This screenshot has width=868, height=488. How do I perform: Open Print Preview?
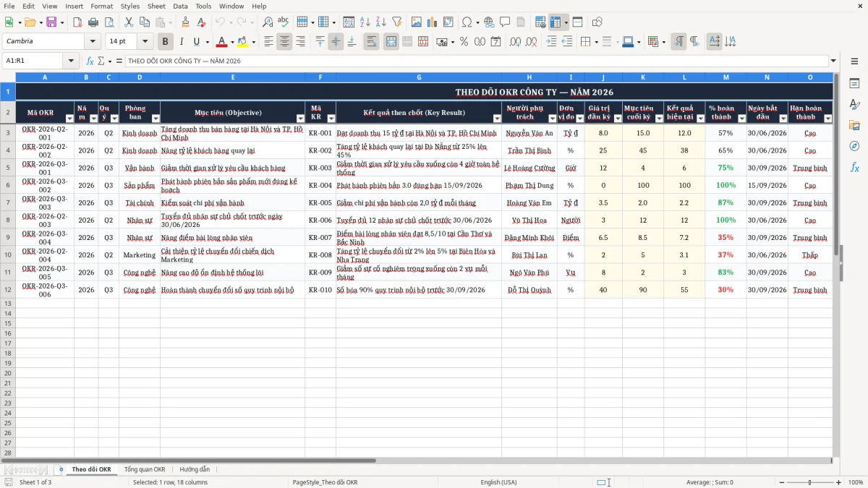(109, 22)
